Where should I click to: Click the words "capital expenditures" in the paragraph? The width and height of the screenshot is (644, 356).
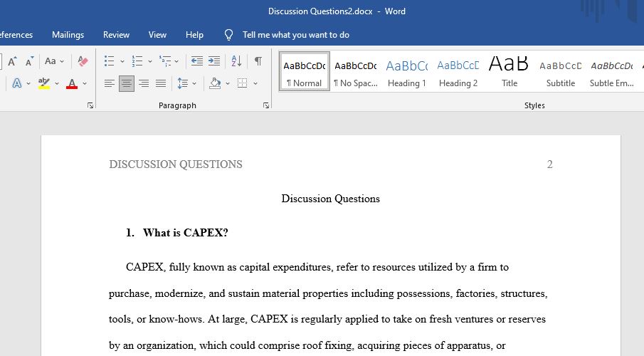286,267
